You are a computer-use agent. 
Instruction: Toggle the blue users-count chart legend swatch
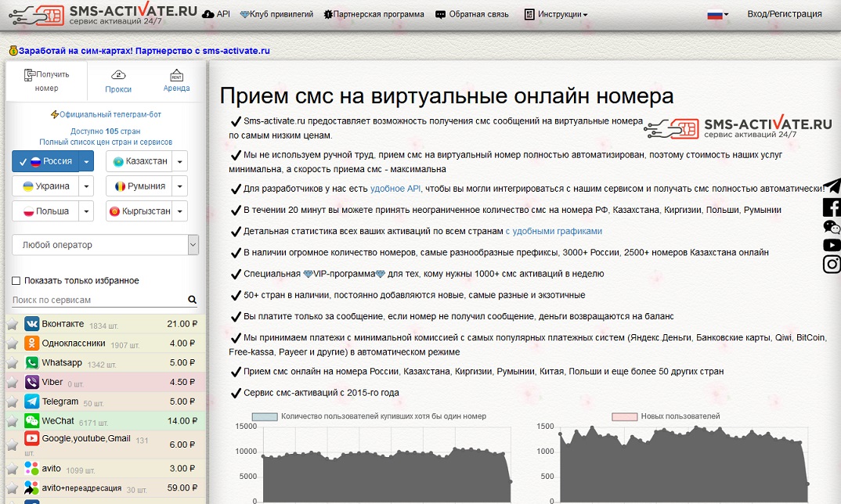[265, 416]
